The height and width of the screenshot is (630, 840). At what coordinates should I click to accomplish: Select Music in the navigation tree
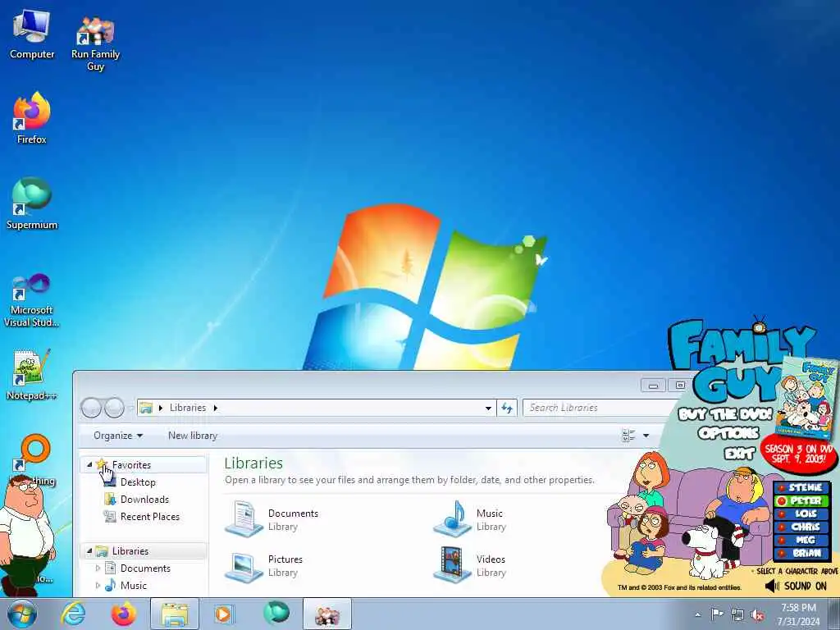point(134,585)
